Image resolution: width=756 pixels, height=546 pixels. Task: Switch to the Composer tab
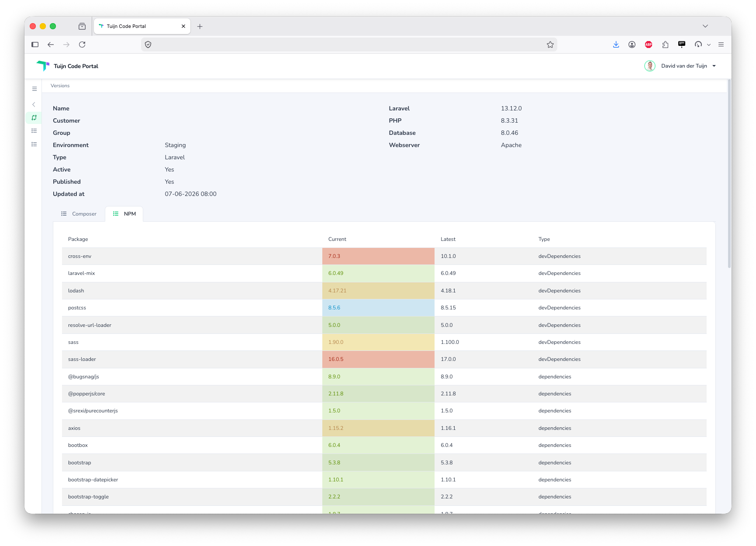click(79, 214)
